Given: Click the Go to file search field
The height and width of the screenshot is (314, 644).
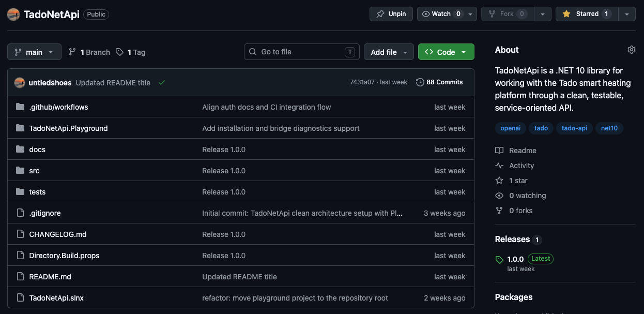Looking at the screenshot, I should (x=301, y=52).
